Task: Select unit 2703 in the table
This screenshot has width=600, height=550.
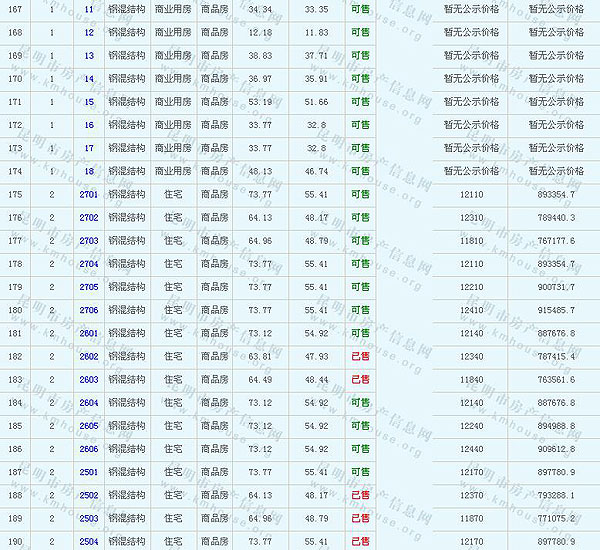Action: [x=89, y=241]
